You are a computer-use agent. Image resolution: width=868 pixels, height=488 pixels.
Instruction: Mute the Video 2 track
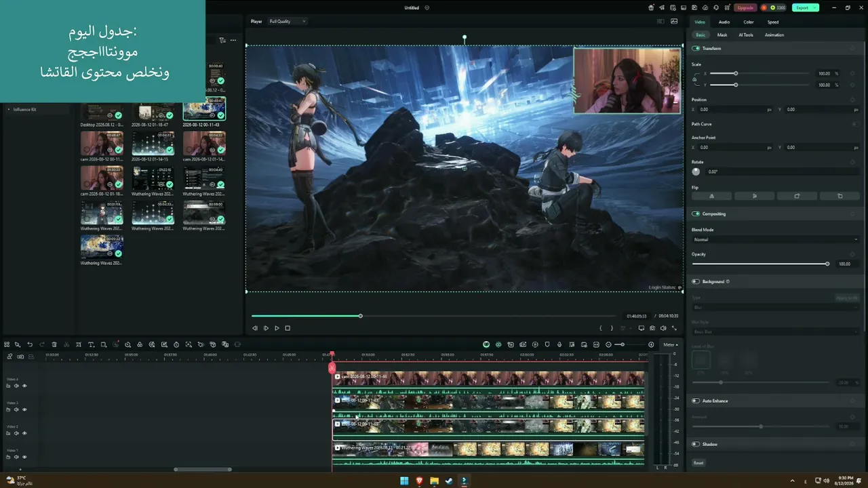click(x=16, y=433)
